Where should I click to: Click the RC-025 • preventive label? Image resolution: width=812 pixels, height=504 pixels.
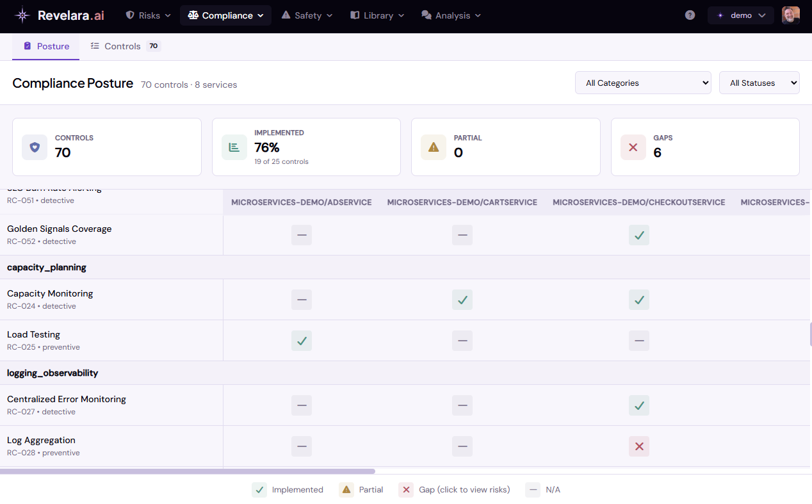point(44,347)
